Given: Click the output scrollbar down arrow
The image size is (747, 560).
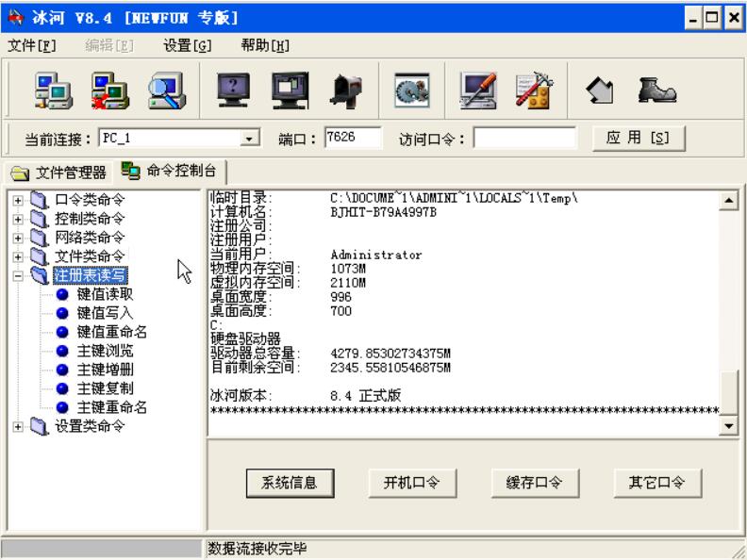Looking at the screenshot, I should click(729, 426).
